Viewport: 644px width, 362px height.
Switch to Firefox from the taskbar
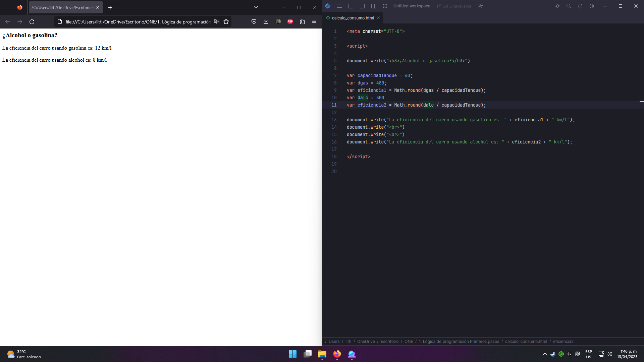coord(337,354)
